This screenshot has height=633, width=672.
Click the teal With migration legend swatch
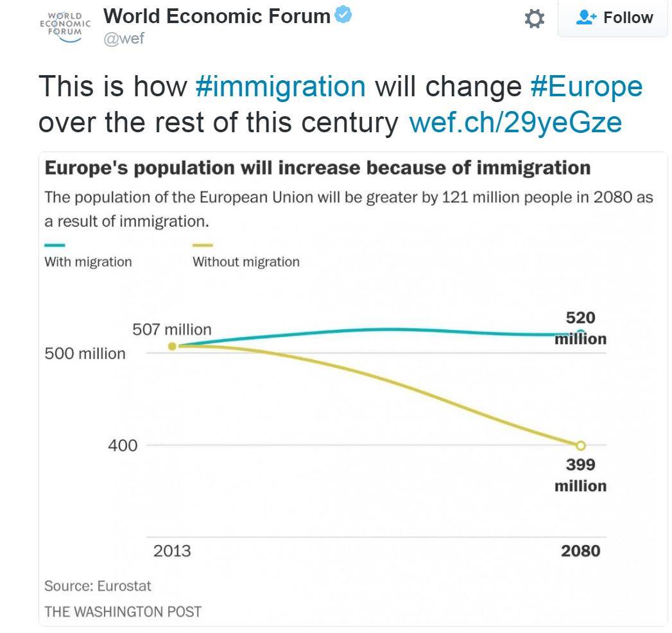point(55,245)
